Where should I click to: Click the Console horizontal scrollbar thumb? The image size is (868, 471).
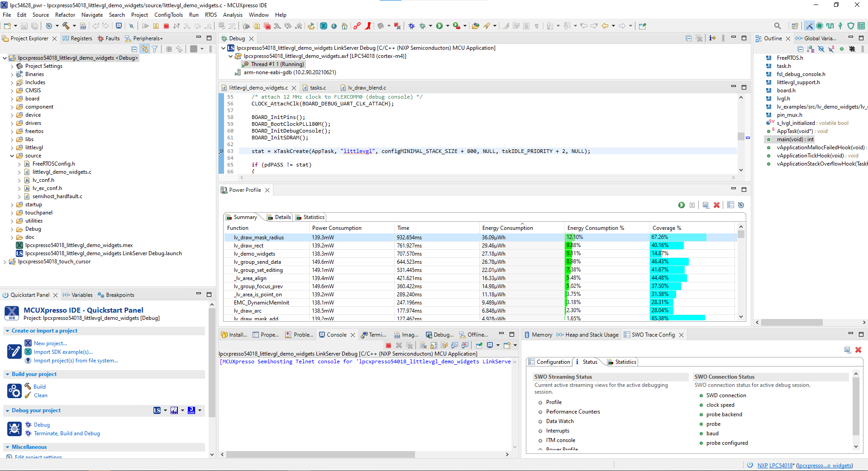[320, 454]
